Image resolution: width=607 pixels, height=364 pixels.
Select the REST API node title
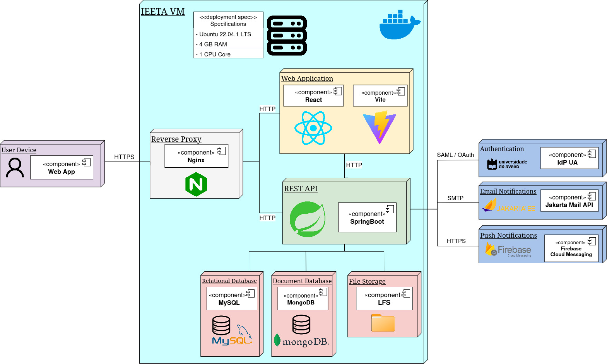coord(301,189)
